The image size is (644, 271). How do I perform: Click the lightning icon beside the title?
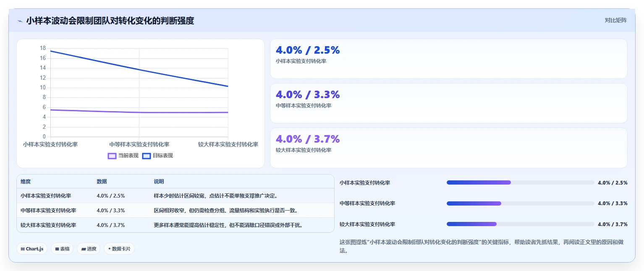point(20,21)
